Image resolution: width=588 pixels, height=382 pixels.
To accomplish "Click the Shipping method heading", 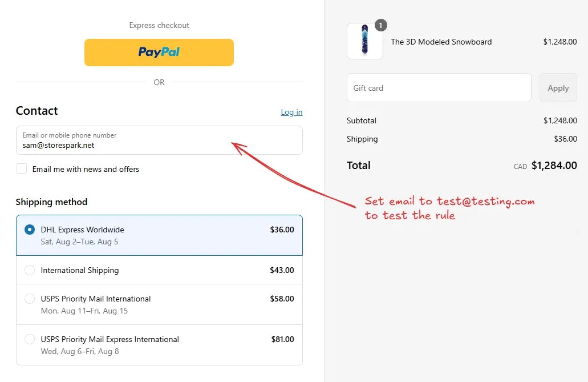I will pos(51,202).
